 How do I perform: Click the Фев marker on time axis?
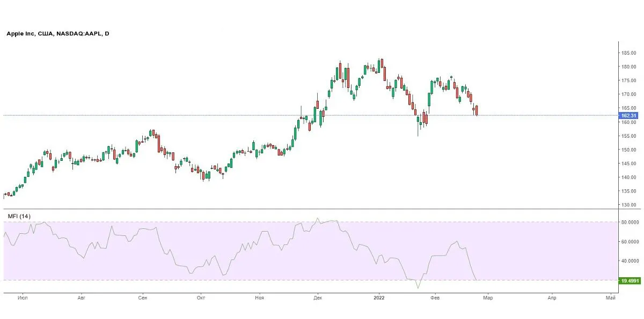pos(435,297)
